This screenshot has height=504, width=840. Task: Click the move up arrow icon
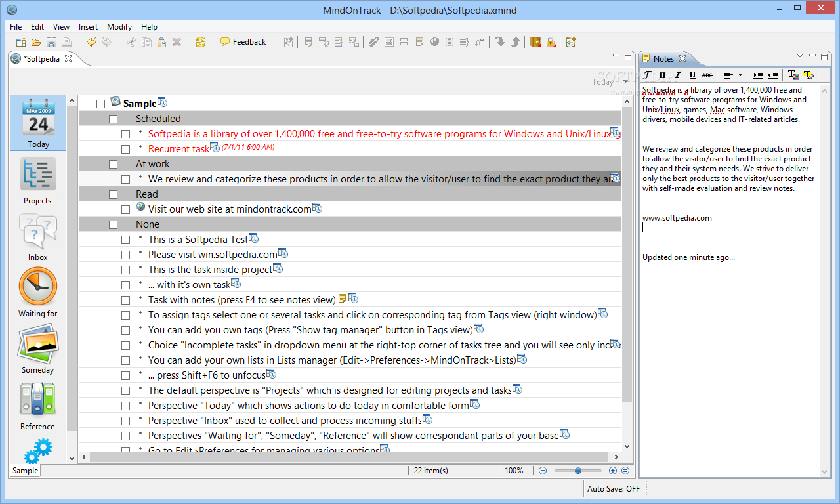(516, 42)
